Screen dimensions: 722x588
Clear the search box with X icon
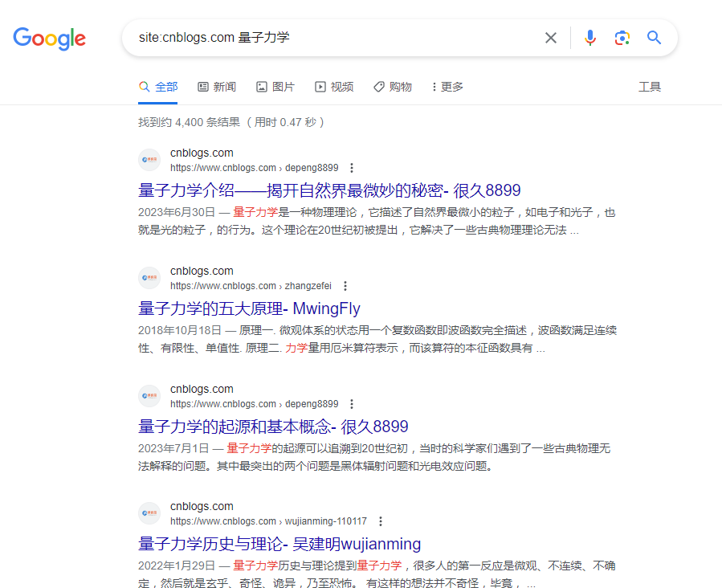coord(551,38)
